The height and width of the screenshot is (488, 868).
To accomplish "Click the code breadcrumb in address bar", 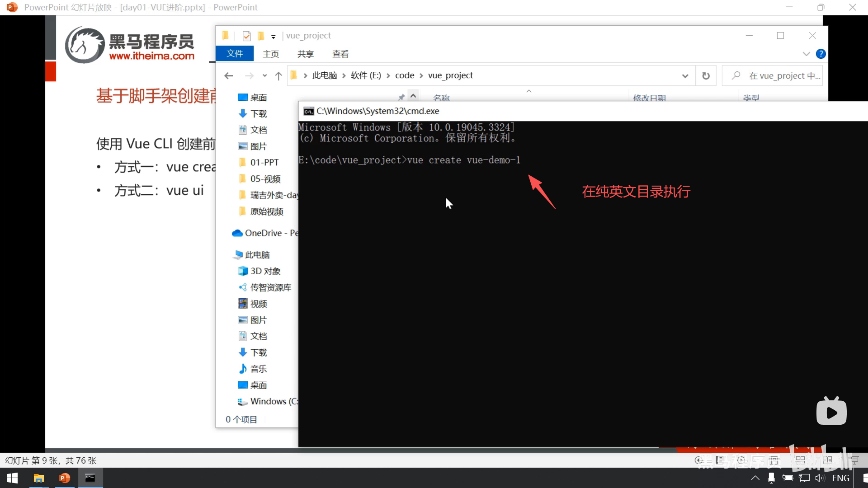I will pos(404,75).
